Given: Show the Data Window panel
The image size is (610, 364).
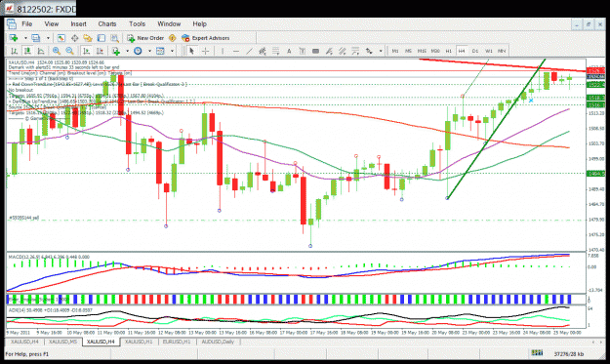Looking at the screenshot, I should point(74,38).
